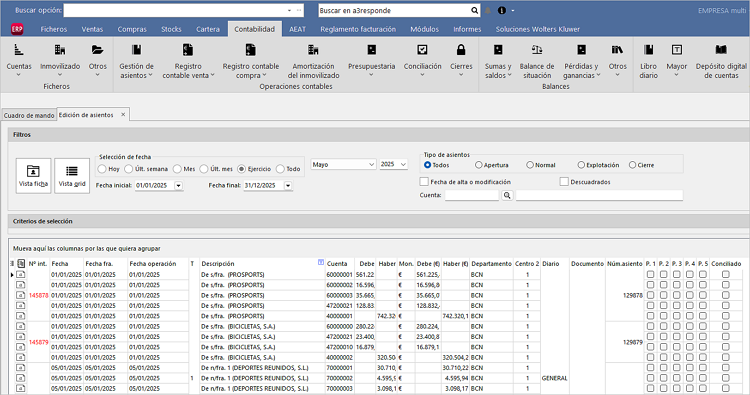The image size is (750, 395).
Task: Click the search magnifier in a3responde box
Action: coord(474,11)
